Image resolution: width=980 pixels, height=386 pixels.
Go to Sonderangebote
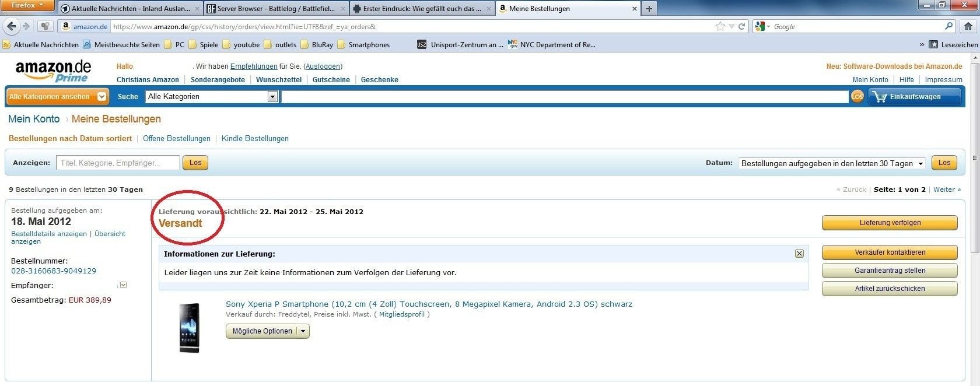pos(218,80)
